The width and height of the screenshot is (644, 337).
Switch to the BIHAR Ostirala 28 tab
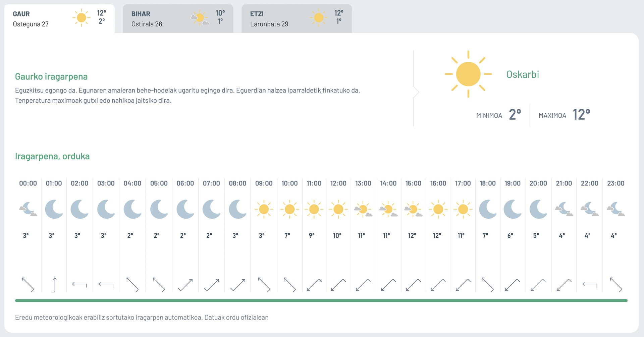tap(178, 19)
